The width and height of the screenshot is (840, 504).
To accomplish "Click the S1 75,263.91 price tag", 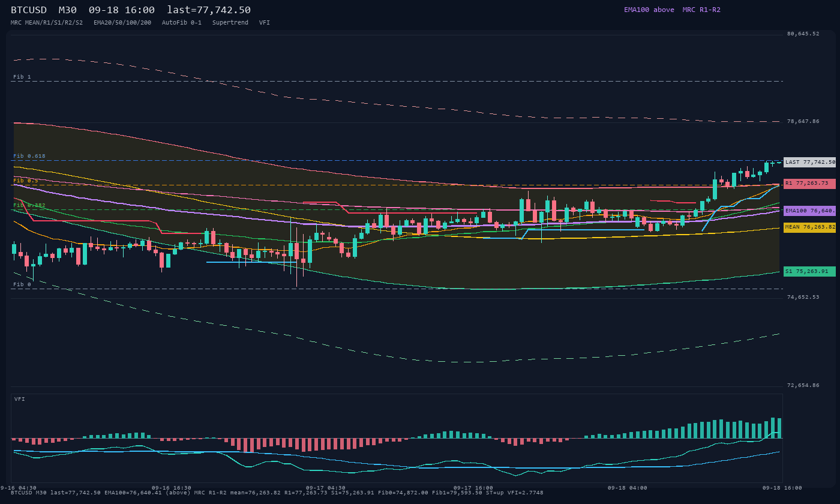I will click(809, 271).
